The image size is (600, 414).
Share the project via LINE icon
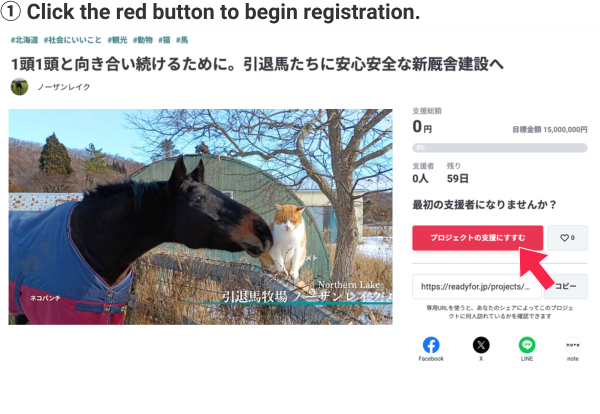[x=527, y=345]
